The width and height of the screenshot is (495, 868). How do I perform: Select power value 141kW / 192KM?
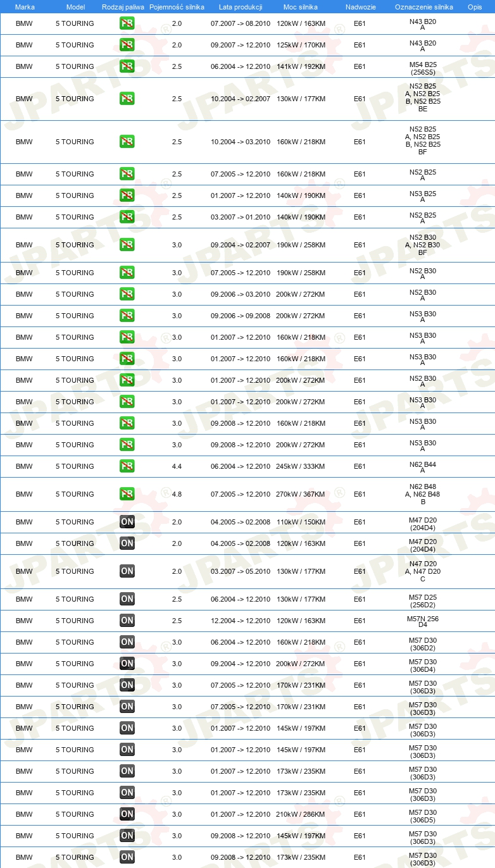tap(301, 66)
